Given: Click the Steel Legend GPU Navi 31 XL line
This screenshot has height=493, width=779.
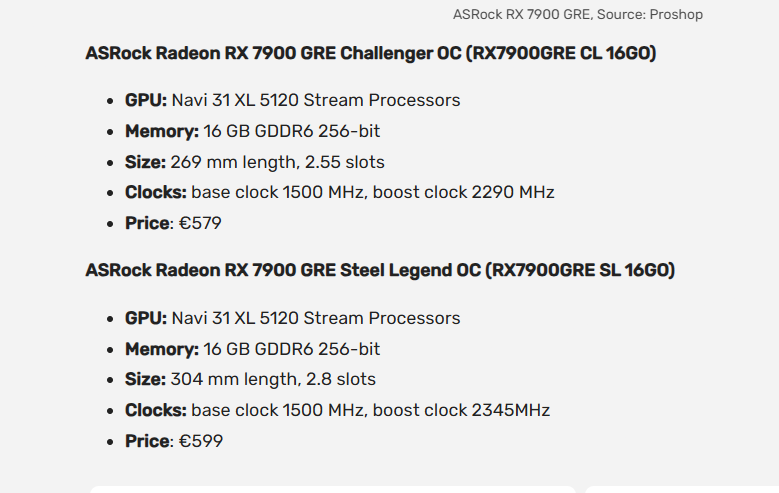Looking at the screenshot, I should (293, 318).
